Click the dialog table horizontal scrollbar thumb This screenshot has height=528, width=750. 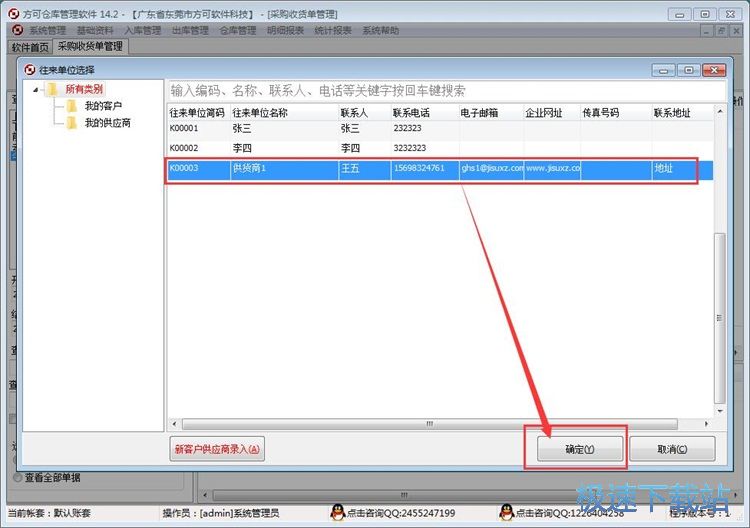(430, 424)
